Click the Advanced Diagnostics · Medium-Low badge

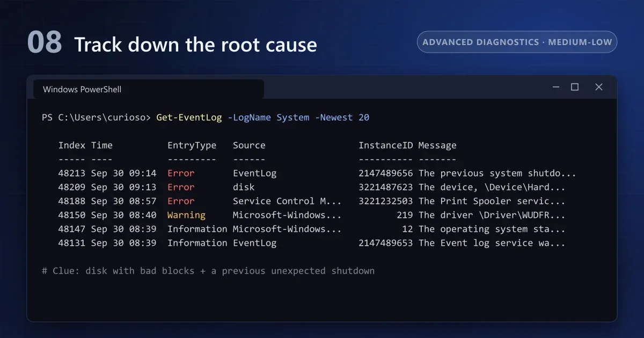[x=517, y=42]
